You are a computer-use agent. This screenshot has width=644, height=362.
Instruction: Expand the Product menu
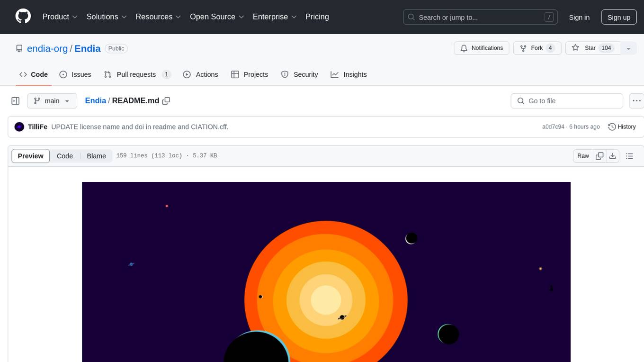coord(60,17)
